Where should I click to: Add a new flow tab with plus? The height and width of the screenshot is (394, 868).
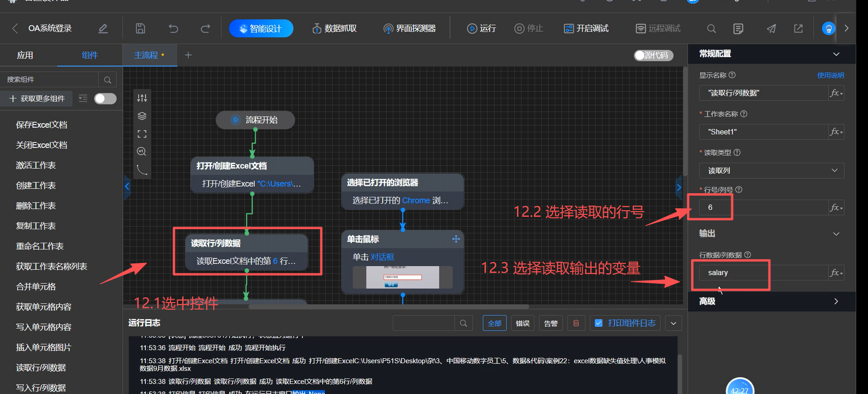point(188,55)
